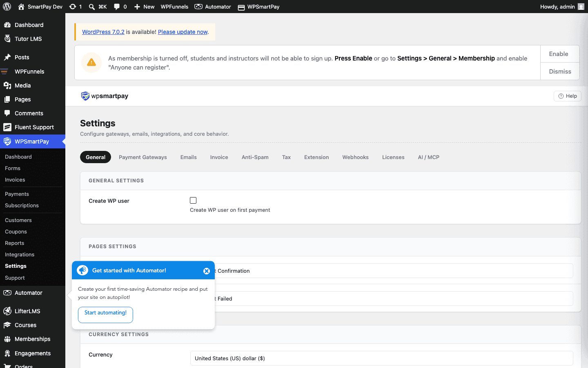The image size is (588, 368).
Task: Switch to the Extension tab
Action: click(x=316, y=157)
